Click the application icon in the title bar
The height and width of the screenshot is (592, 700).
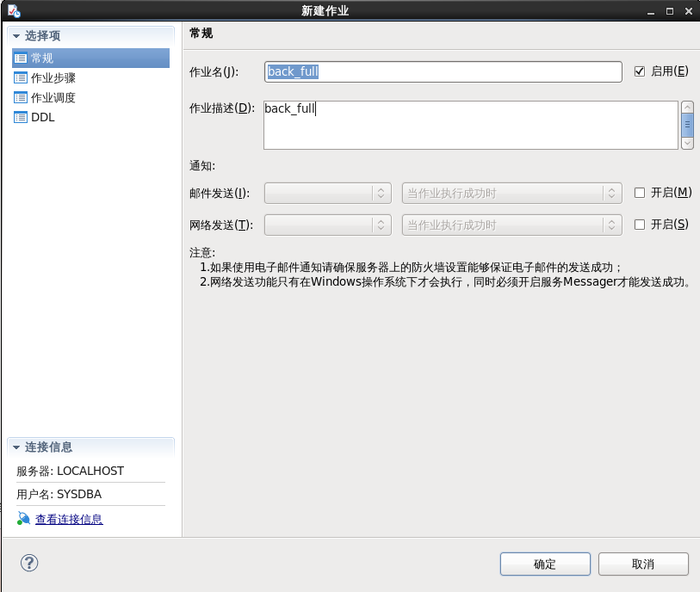tap(12, 10)
